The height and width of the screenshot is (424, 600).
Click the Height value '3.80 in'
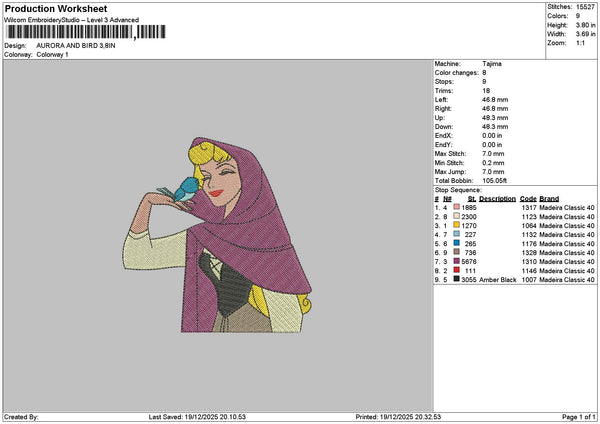click(585, 25)
